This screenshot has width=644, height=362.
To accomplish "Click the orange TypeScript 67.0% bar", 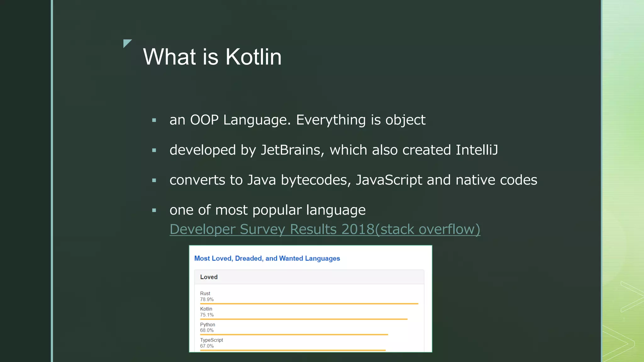I will coord(292,350).
